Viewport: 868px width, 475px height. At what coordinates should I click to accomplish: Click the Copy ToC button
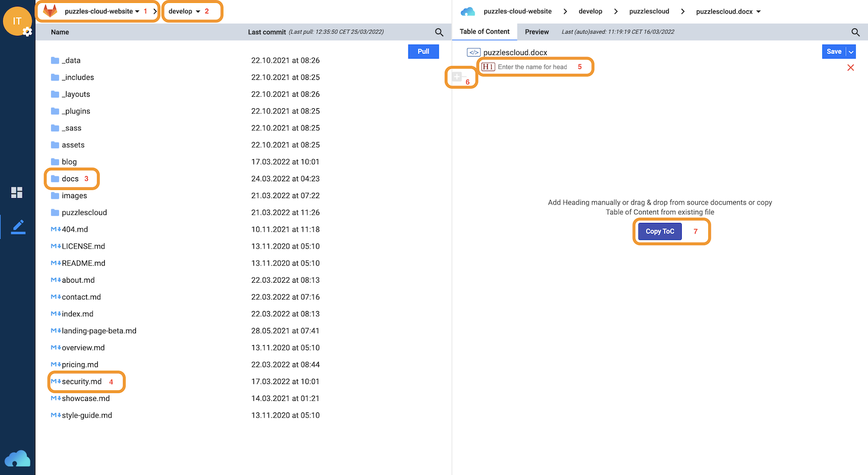point(660,231)
